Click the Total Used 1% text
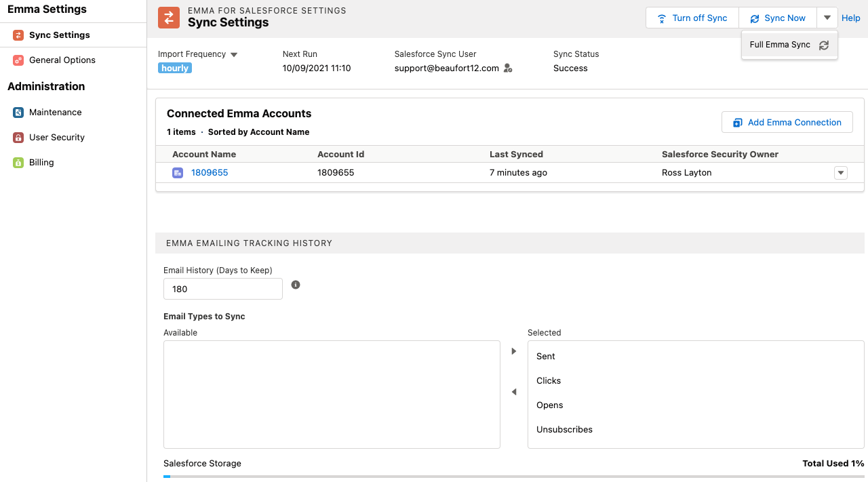Viewport: 868px width, 482px height. click(833, 464)
